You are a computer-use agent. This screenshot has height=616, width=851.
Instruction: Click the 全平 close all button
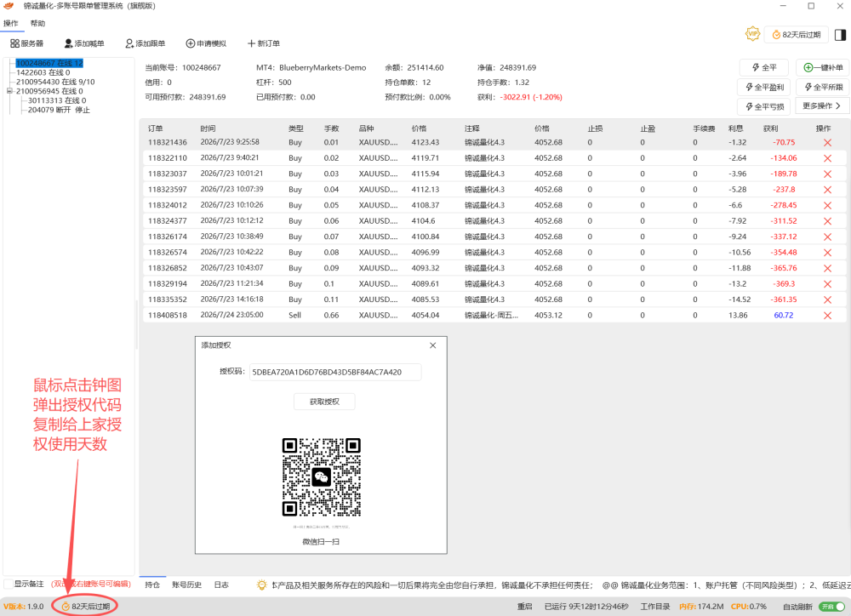[763, 68]
